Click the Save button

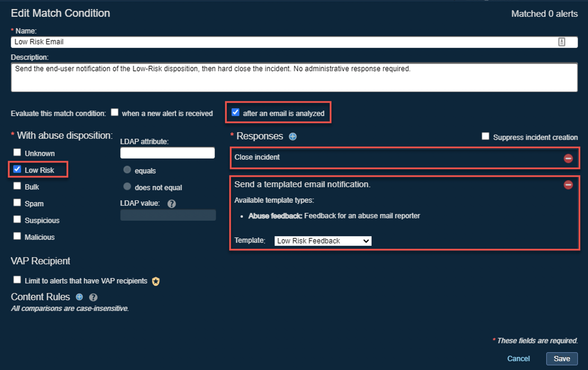(562, 359)
